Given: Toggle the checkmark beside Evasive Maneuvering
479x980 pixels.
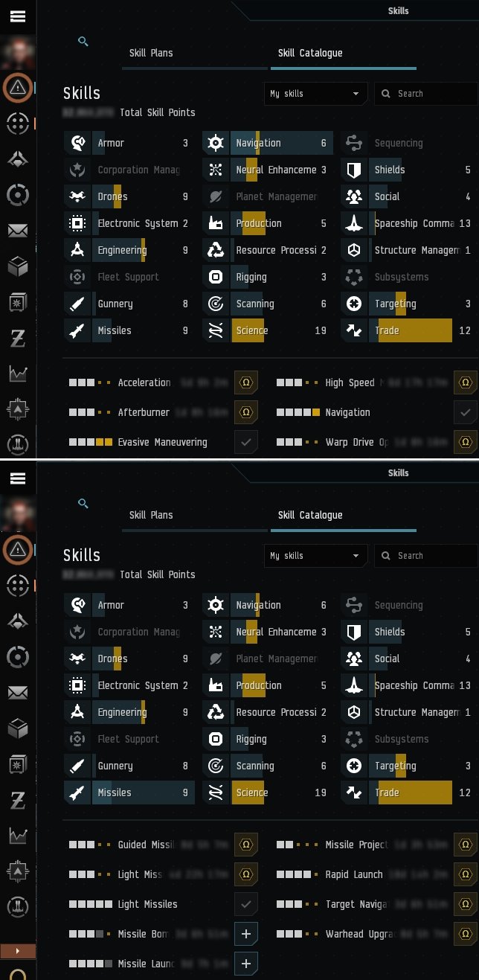Looking at the screenshot, I should [246, 442].
